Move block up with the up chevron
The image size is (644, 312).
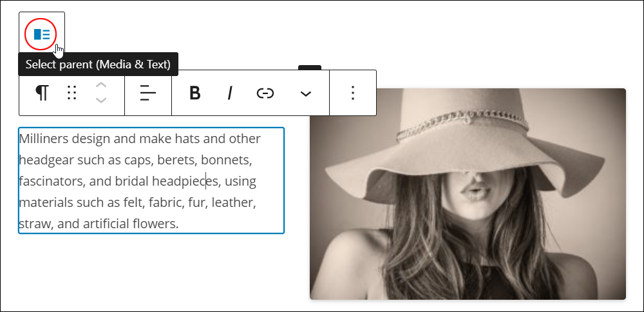pos(101,86)
